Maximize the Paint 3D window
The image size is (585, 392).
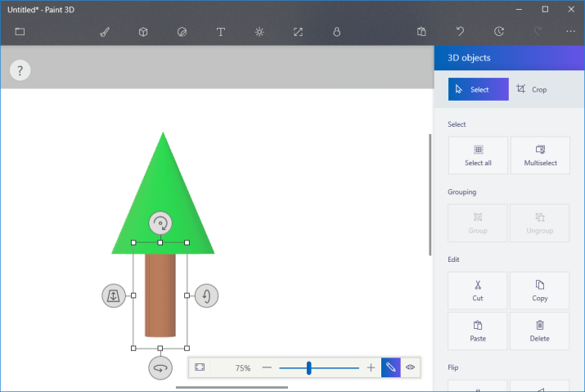[x=545, y=9]
